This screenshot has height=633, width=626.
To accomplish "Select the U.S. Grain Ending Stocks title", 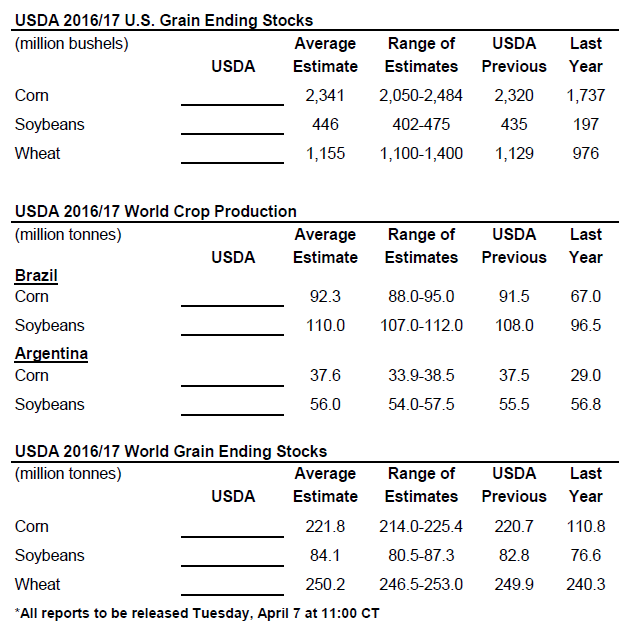I will tap(164, 20).
